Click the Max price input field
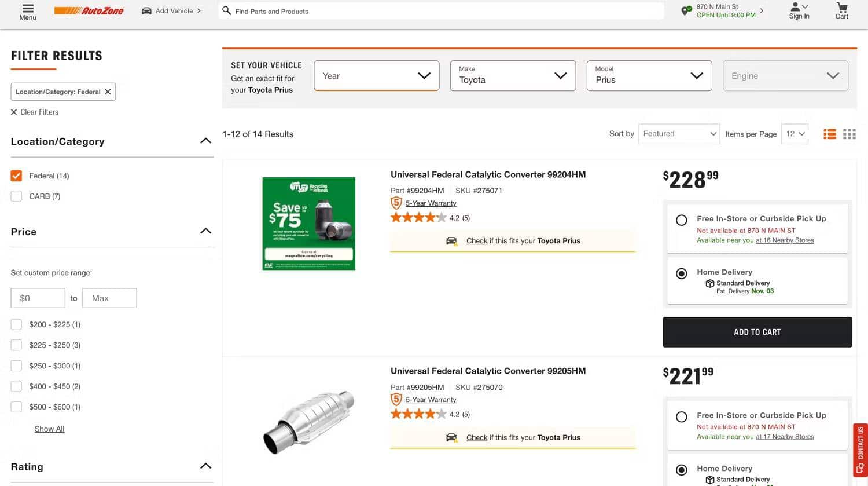The image size is (868, 486). [109, 298]
